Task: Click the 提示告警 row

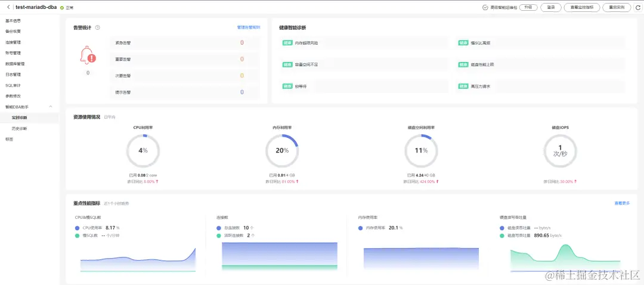Action: [x=185, y=92]
